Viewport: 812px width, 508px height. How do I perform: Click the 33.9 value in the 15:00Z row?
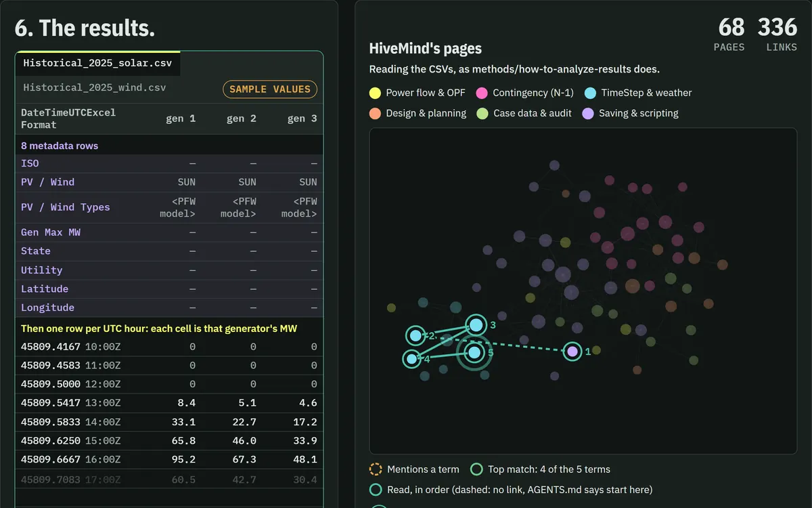tap(305, 441)
